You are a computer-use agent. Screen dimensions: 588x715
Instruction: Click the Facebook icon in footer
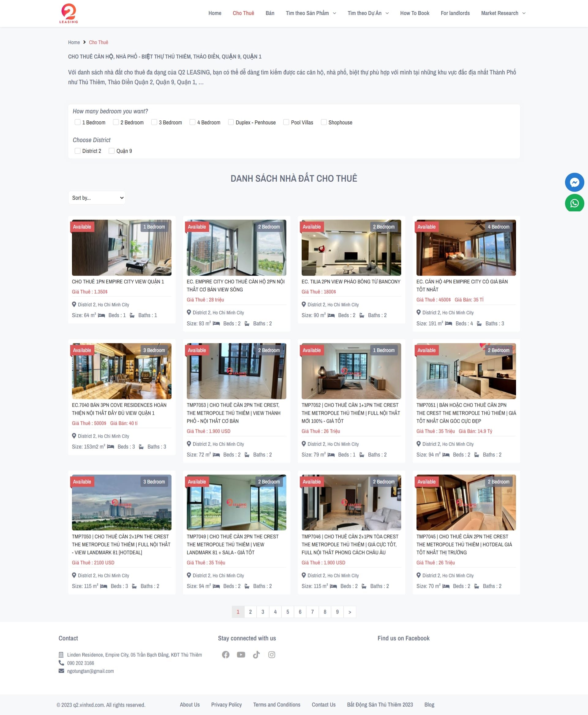[x=226, y=654]
